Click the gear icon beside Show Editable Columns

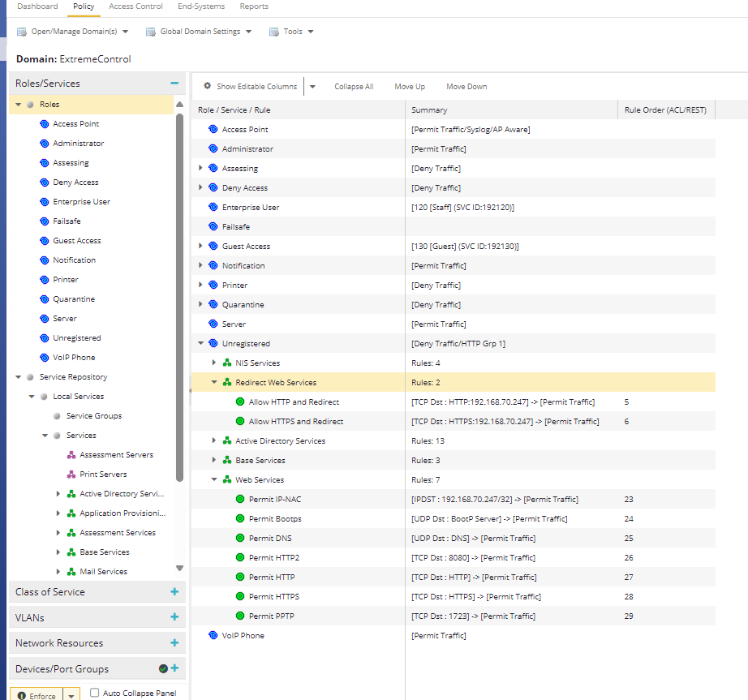pyautogui.click(x=208, y=87)
